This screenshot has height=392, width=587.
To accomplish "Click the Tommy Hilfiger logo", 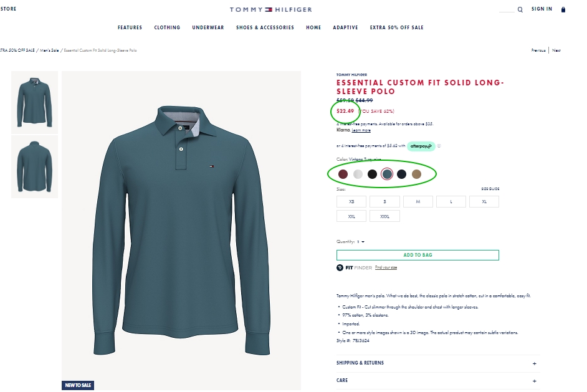I will [x=271, y=9].
